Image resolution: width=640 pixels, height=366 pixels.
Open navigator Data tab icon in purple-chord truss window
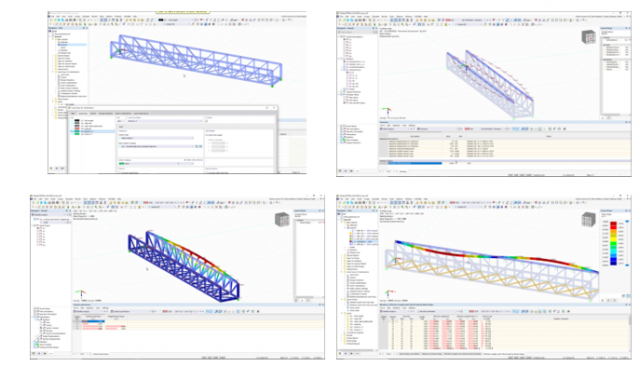coord(340,171)
